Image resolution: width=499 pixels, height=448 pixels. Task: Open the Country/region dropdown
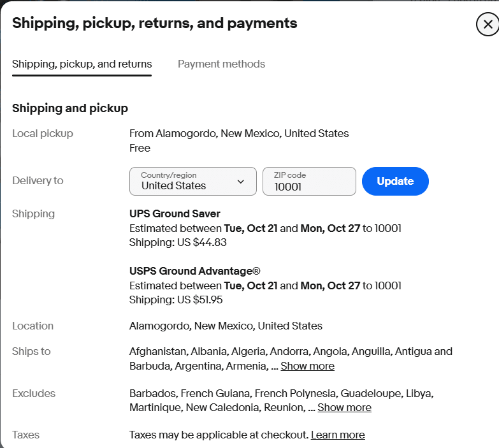(x=193, y=181)
